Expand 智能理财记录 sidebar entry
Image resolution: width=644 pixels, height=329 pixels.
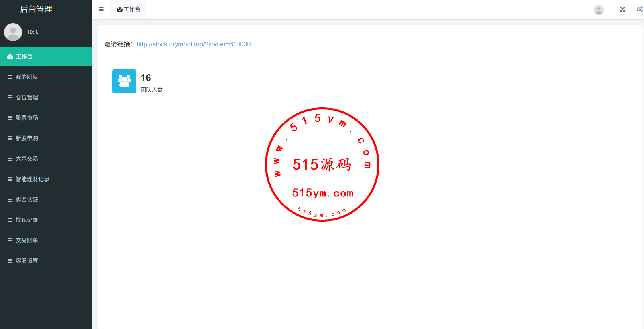pyautogui.click(x=32, y=179)
